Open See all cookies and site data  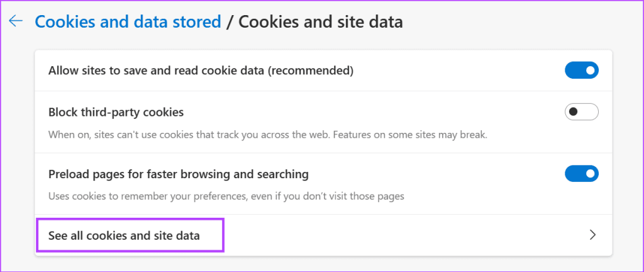point(125,236)
